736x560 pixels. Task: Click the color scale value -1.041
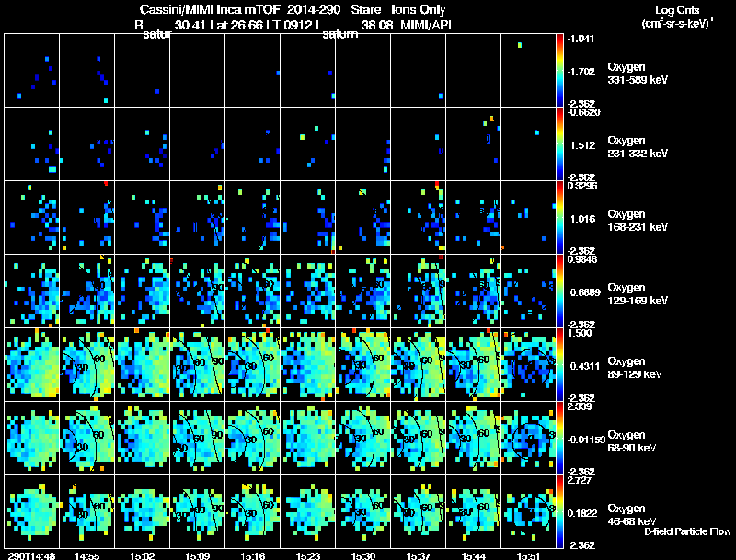coord(581,39)
